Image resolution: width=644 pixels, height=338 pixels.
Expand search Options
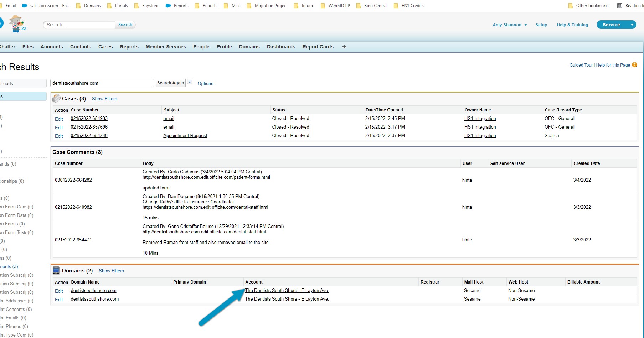207,83
